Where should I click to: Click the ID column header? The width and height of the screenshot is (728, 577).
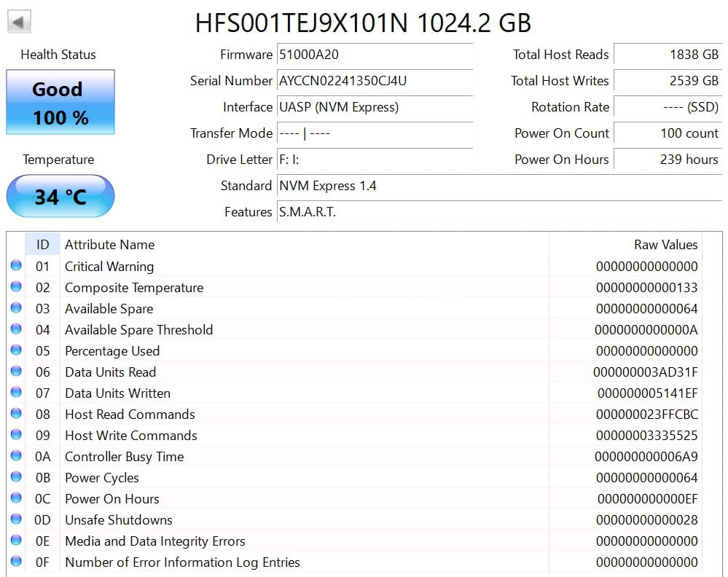pyautogui.click(x=42, y=245)
